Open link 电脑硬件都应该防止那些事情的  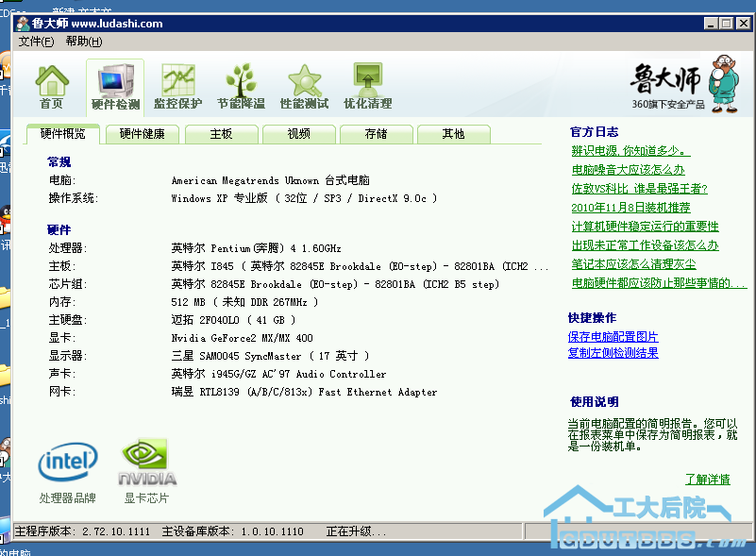659,283
